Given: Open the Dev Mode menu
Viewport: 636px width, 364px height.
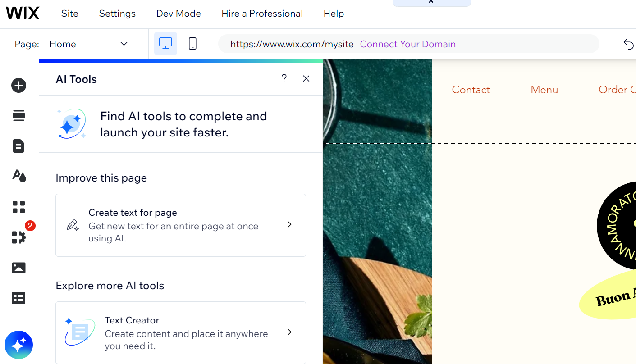Looking at the screenshot, I should click(178, 14).
